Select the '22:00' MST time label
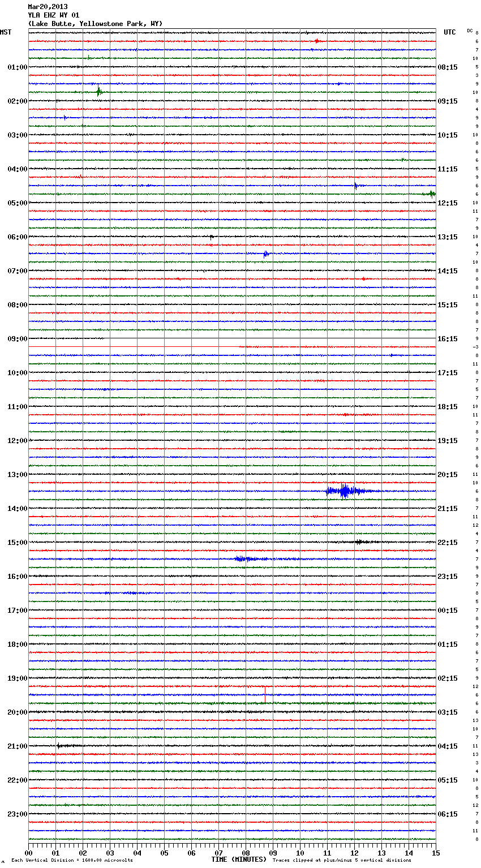The width and height of the screenshot is (481, 868). click(18, 780)
